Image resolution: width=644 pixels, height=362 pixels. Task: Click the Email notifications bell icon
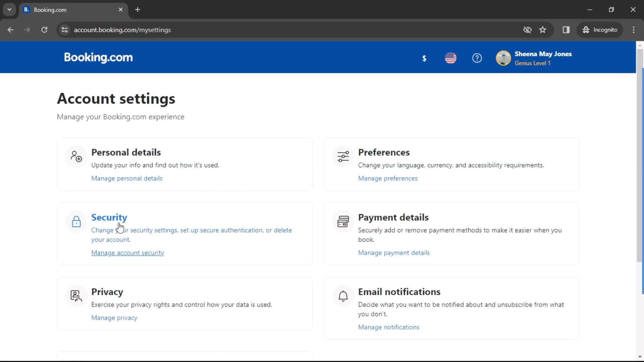tap(343, 296)
